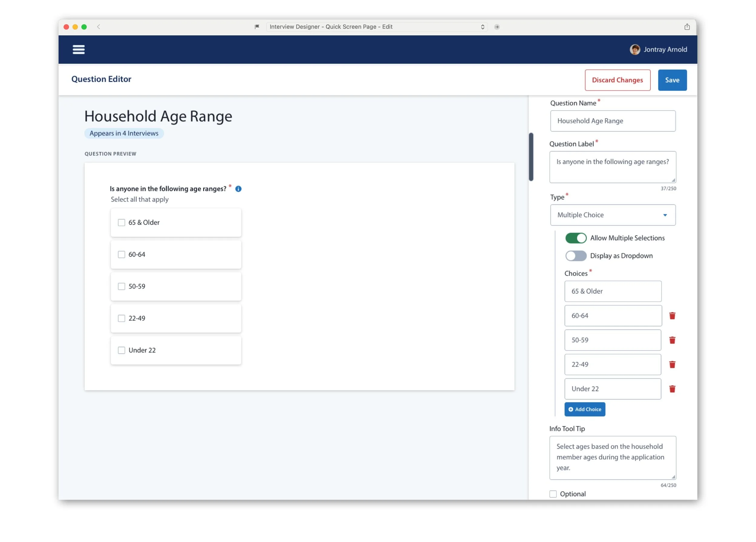Viewport: 756px width, 542px height.
Task: Edit the Under 22 choice field
Action: pyautogui.click(x=612, y=388)
